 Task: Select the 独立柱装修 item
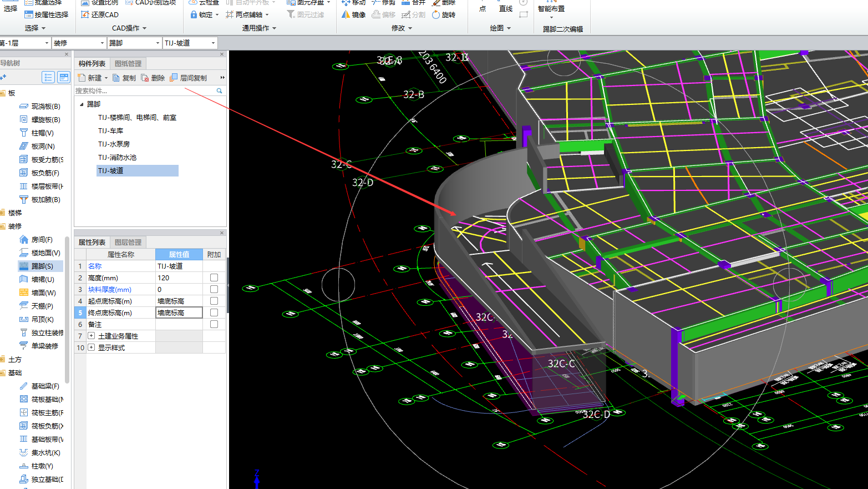(x=42, y=332)
